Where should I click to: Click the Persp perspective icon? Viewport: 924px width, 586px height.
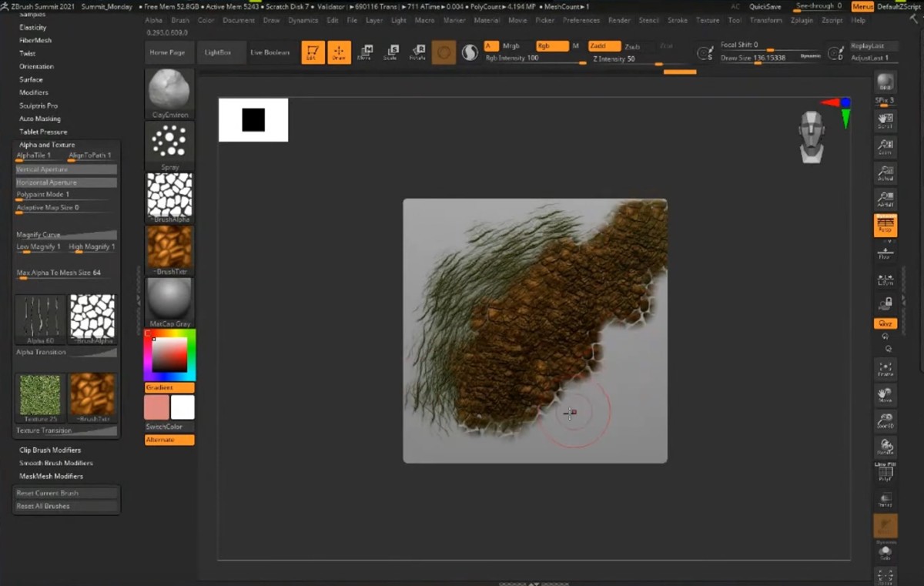tap(885, 225)
